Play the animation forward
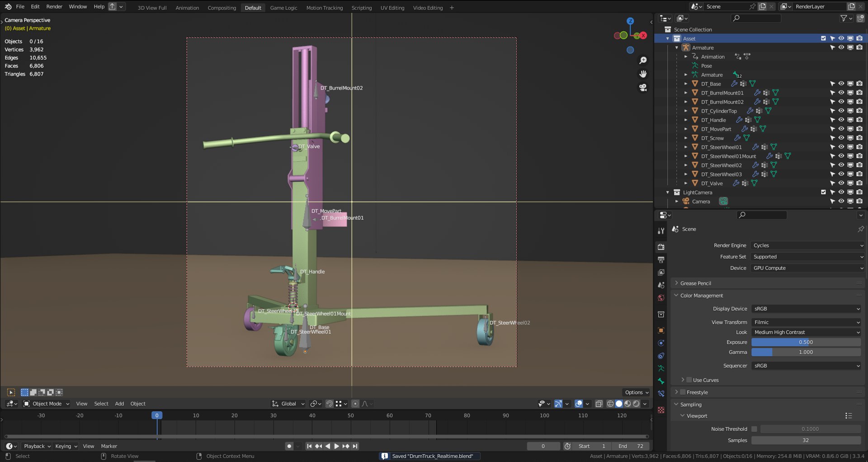Screen dimensions: 868x462 click(x=336, y=446)
